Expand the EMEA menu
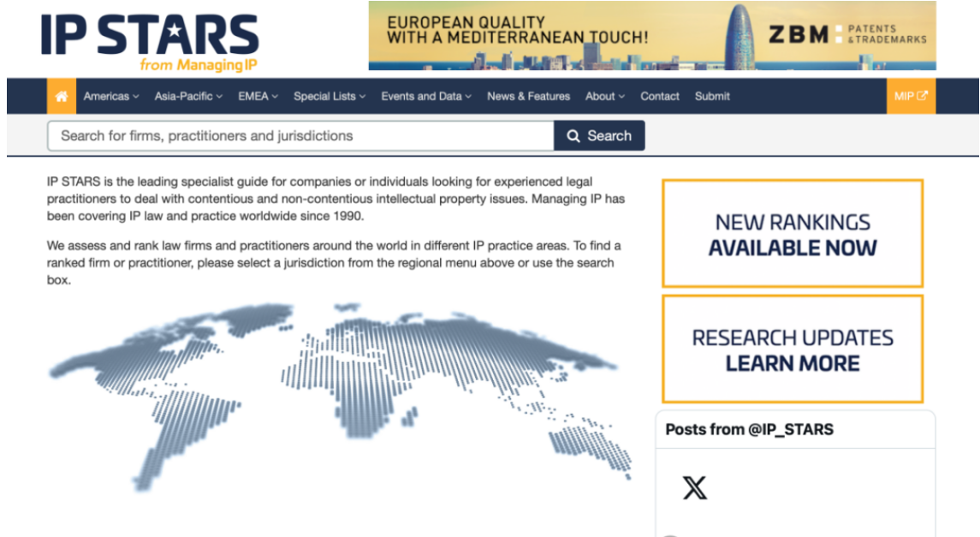The width and height of the screenshot is (980, 537). coord(258,96)
